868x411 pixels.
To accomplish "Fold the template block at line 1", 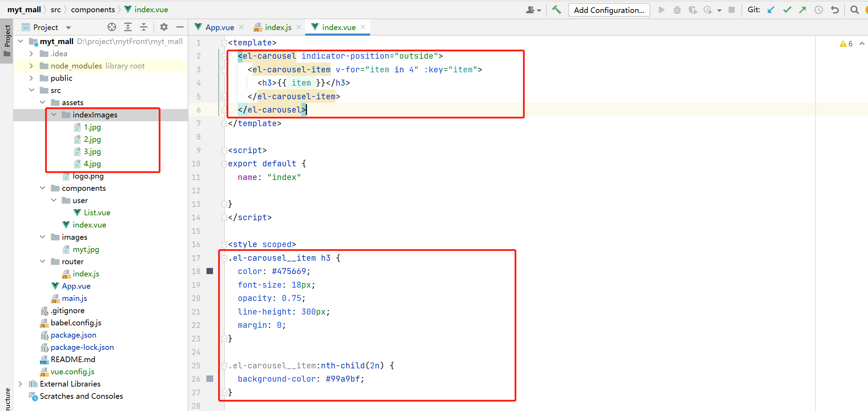I will click(224, 43).
